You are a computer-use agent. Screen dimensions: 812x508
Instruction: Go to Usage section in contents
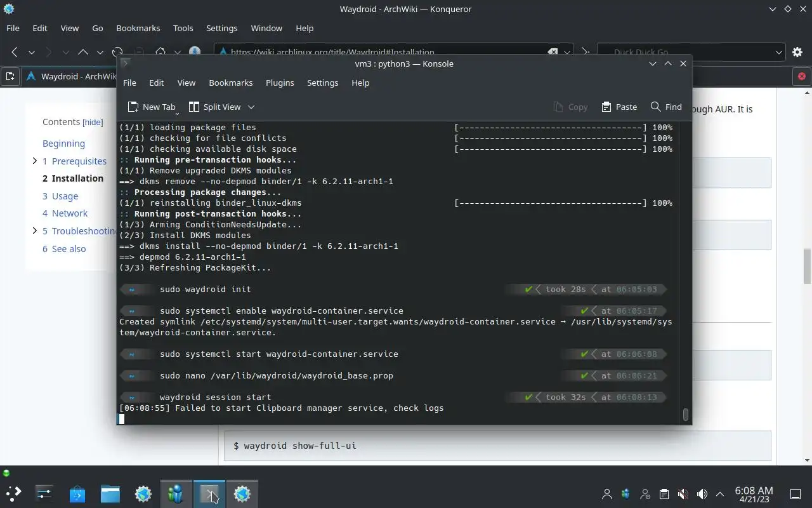click(x=60, y=196)
